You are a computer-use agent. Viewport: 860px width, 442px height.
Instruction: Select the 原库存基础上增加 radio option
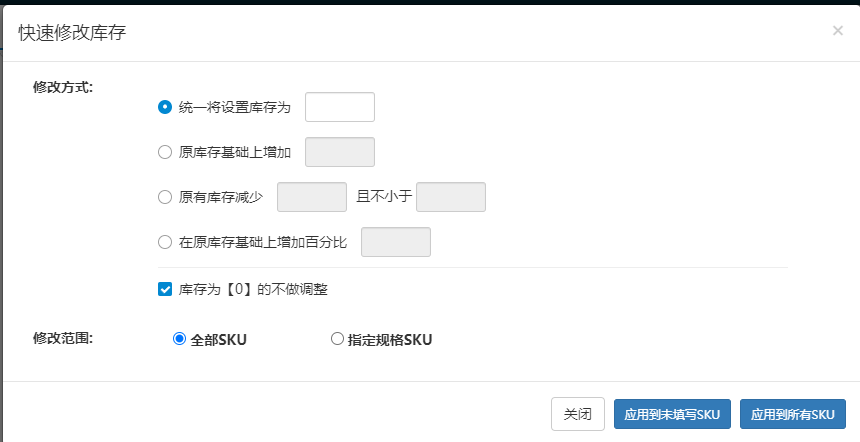165,152
